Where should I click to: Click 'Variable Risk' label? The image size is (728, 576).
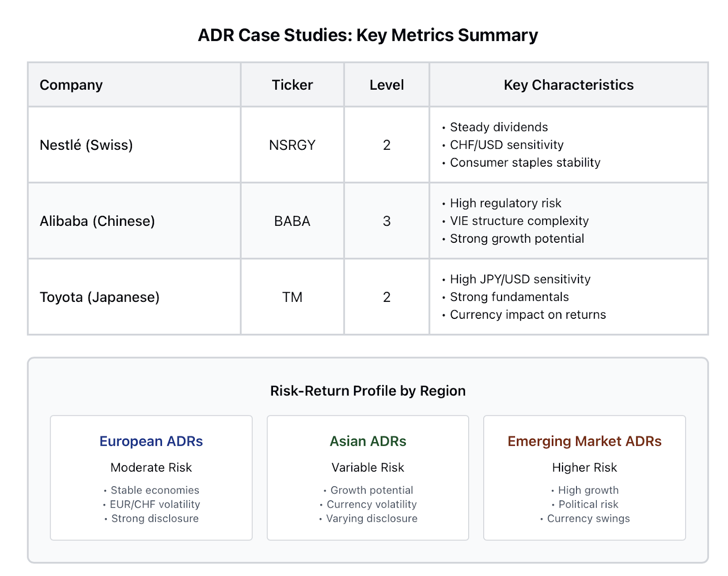pyautogui.click(x=368, y=467)
